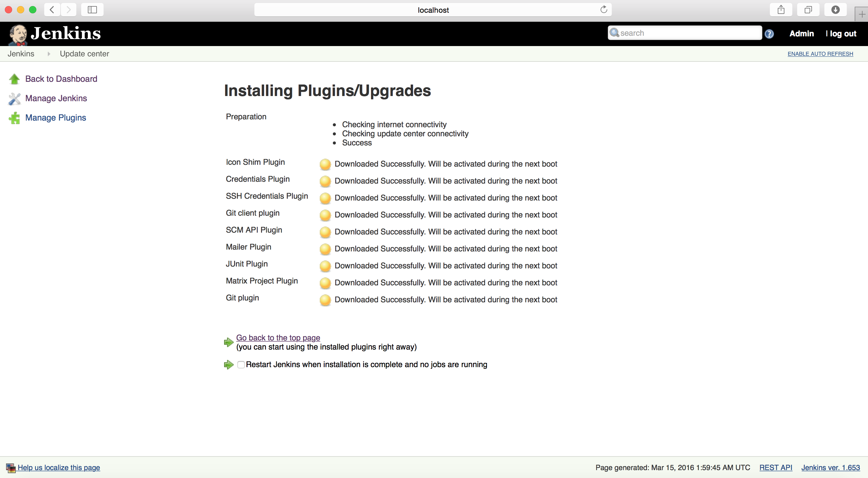Image resolution: width=868 pixels, height=478 pixels.
Task: Click 'JUnit Plugin' name text
Action: coord(247,264)
